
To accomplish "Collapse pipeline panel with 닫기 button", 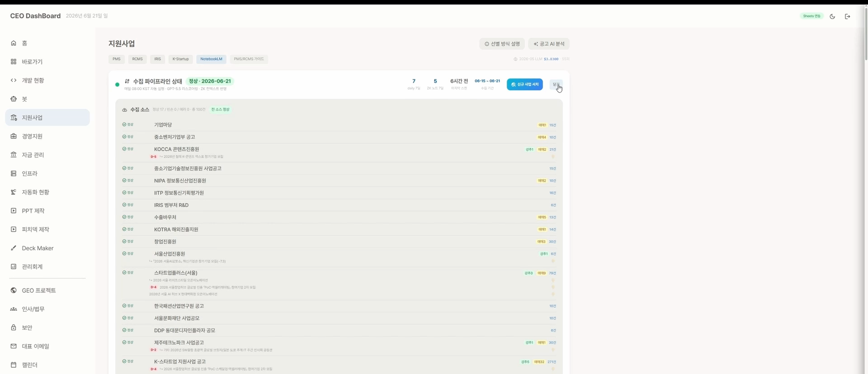I will 556,84.
